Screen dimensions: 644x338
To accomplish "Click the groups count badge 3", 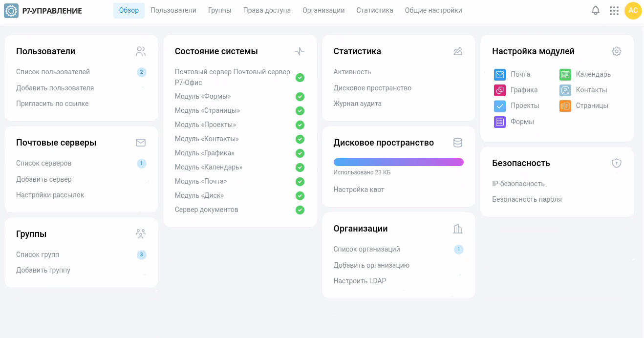I will [142, 255].
